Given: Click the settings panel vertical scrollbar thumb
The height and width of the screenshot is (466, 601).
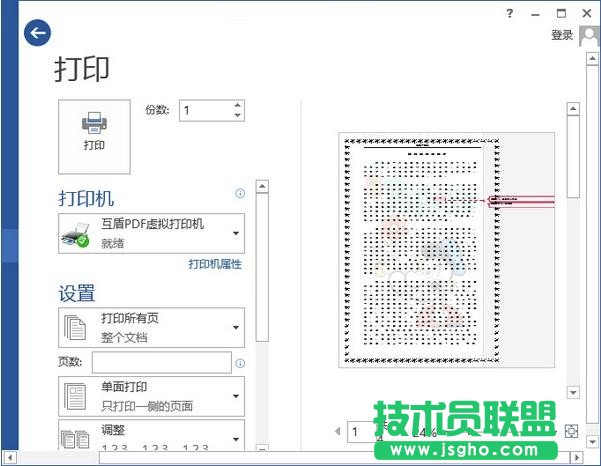Looking at the screenshot, I should coord(262,267).
